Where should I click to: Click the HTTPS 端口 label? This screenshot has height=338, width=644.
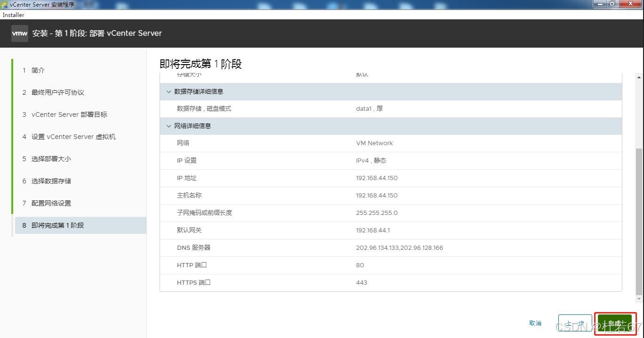tap(193, 283)
